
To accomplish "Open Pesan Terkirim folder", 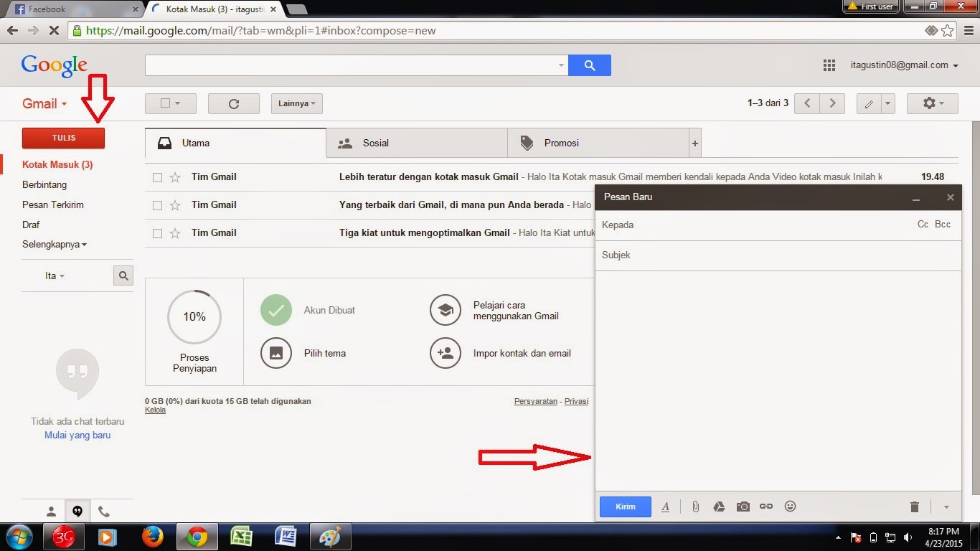I will coord(53,204).
